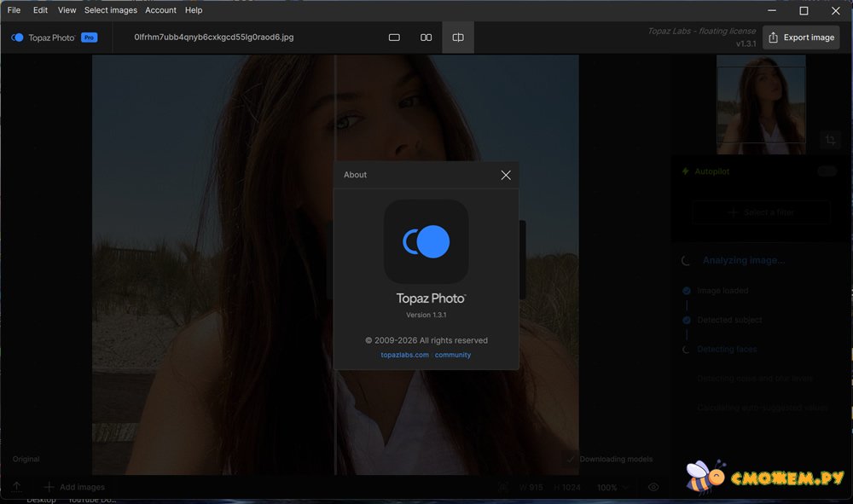Click the upload arrow icon at bottom left
853x504 pixels.
(x=16, y=487)
